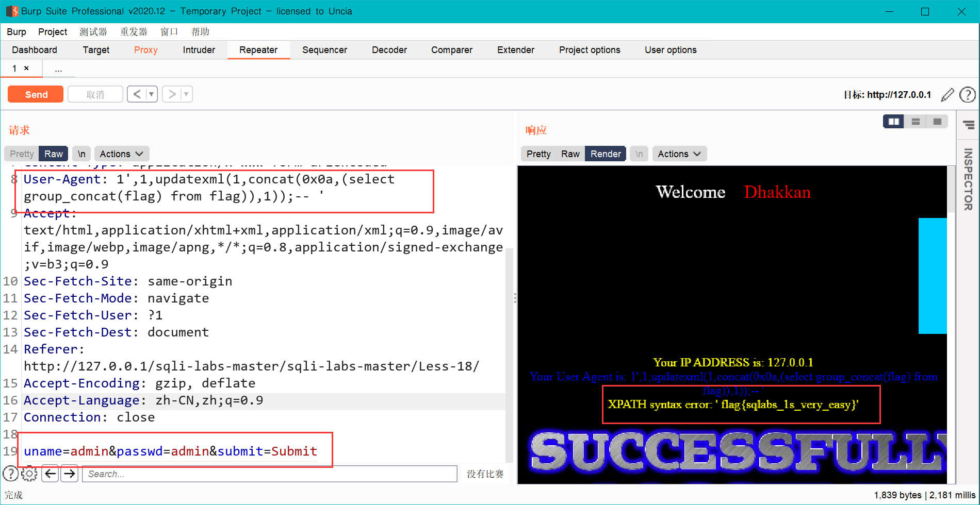Image resolution: width=980 pixels, height=505 pixels.
Task: Switch response view to Render
Action: point(606,154)
